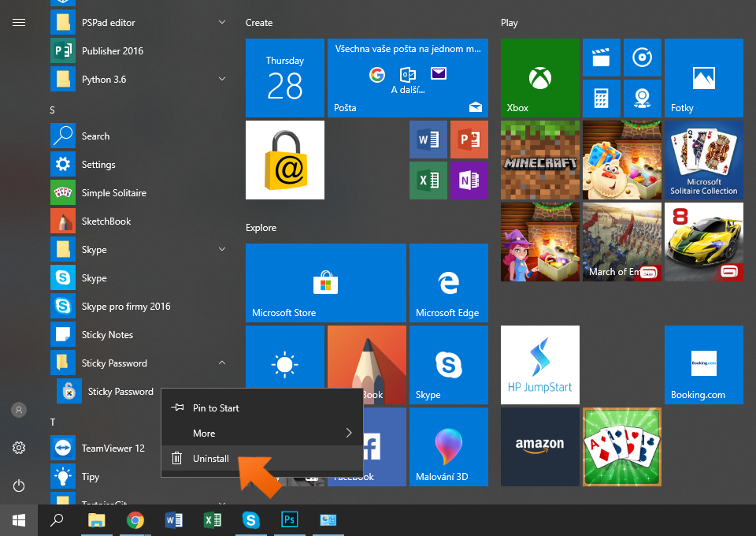Select the Play group title
This screenshot has height=536, width=756.
tap(510, 23)
